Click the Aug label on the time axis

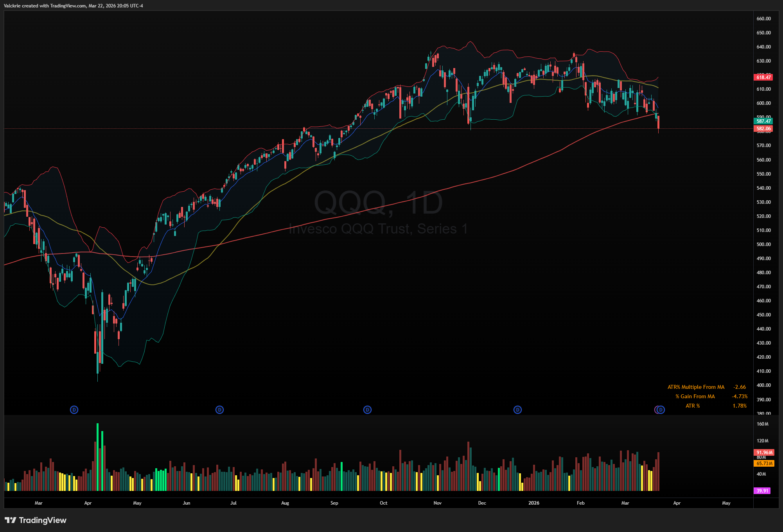point(285,503)
